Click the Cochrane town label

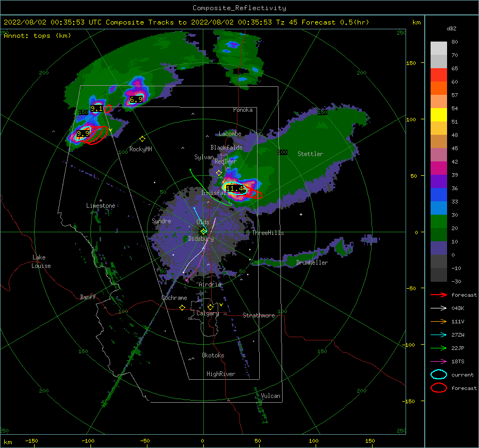point(174,298)
